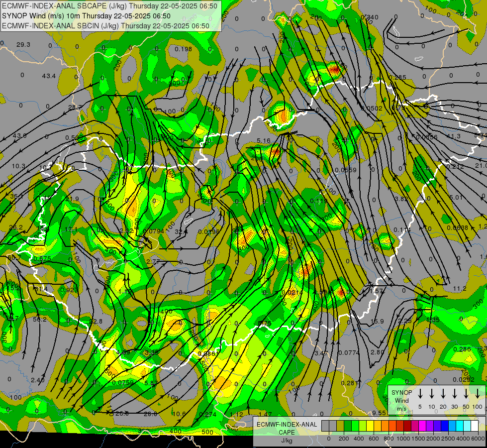Click the 6000 tick label under color bar
The height and width of the screenshot is (448, 487).
tap(478, 439)
